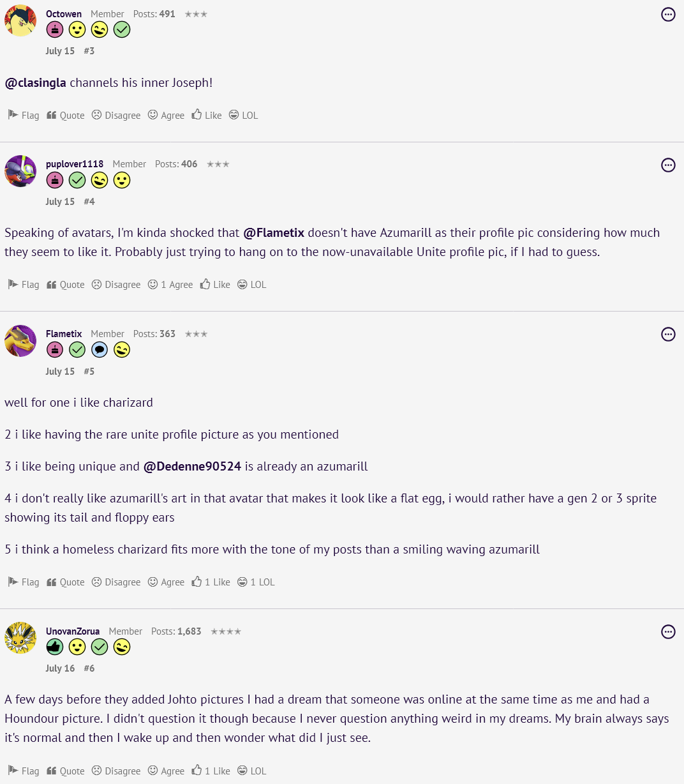Click the speech bubble badge under Flametix
The image size is (684, 784).
point(100,350)
